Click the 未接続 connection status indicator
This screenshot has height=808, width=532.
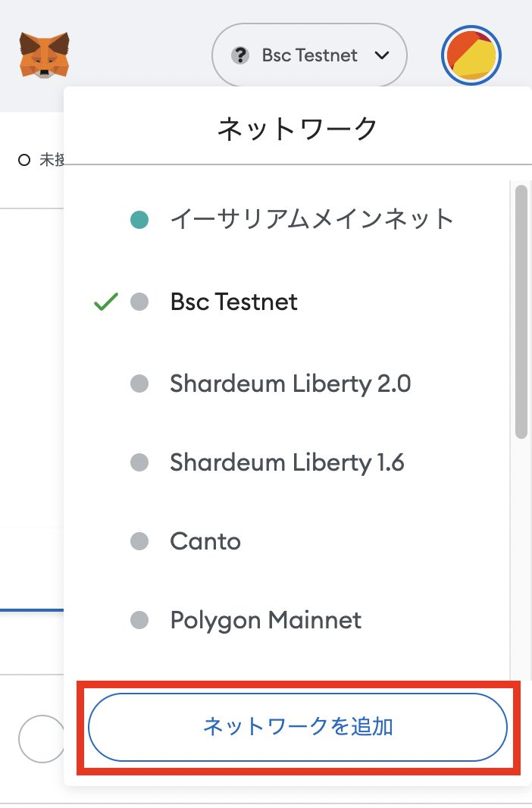tap(41, 160)
